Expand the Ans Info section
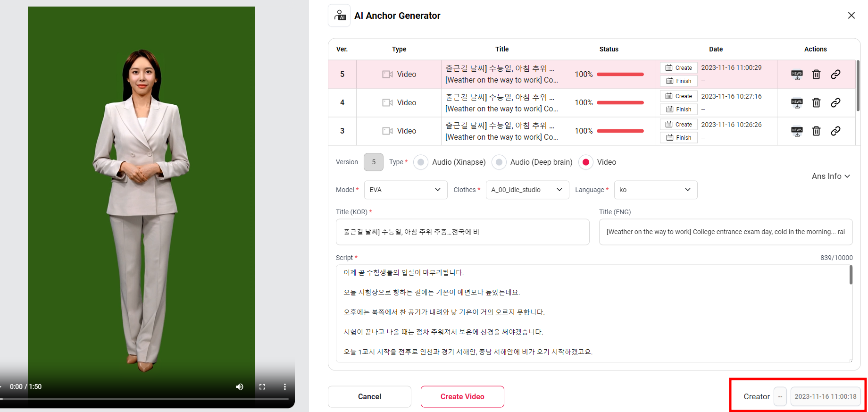Viewport: 868px width, 412px height. 830,176
